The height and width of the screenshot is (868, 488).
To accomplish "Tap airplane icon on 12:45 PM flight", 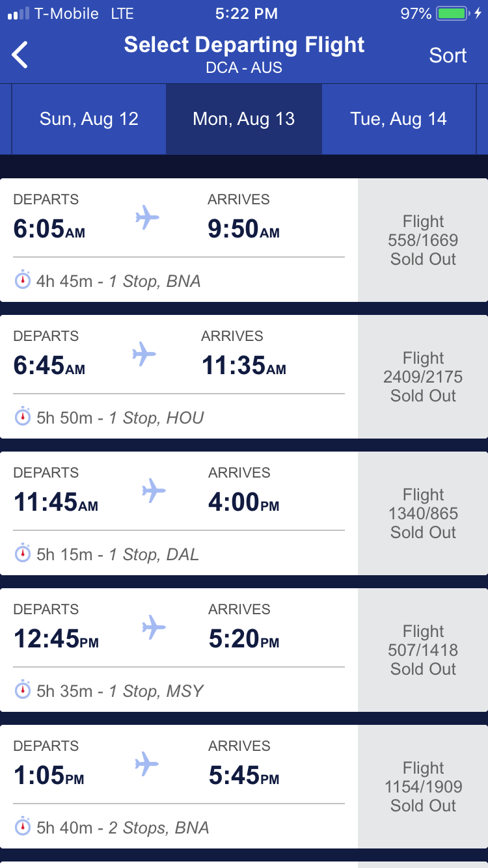I will pos(154,627).
